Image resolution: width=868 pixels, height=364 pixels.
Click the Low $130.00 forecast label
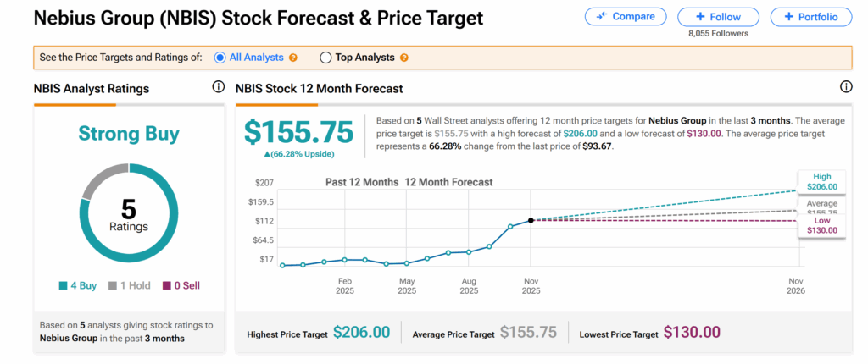coord(820,225)
